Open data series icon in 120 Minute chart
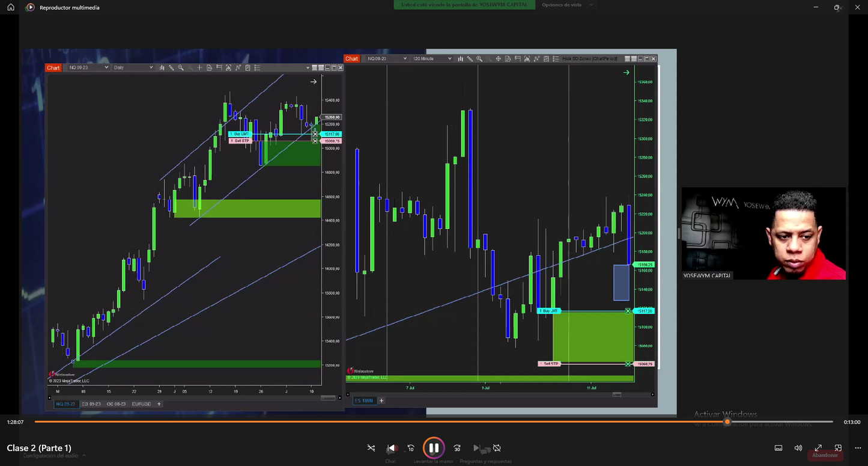 click(x=508, y=59)
